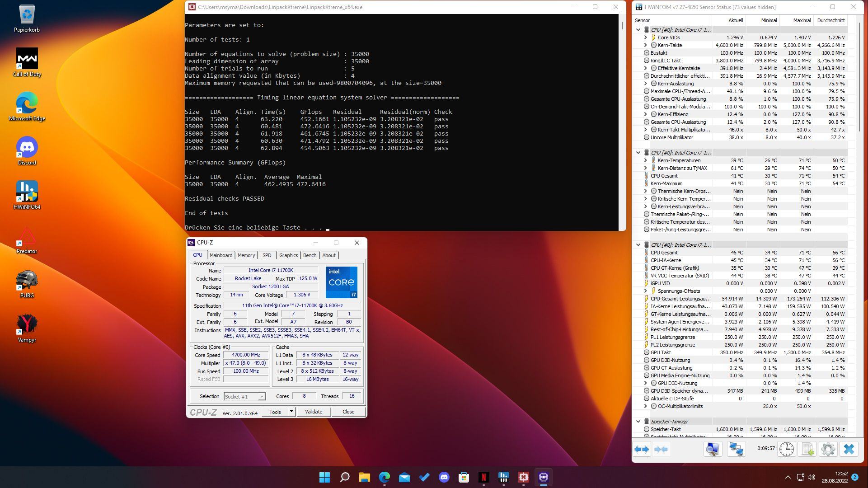868x488 pixels.
Task: Click the HWiNFO reset clock button
Action: (786, 449)
